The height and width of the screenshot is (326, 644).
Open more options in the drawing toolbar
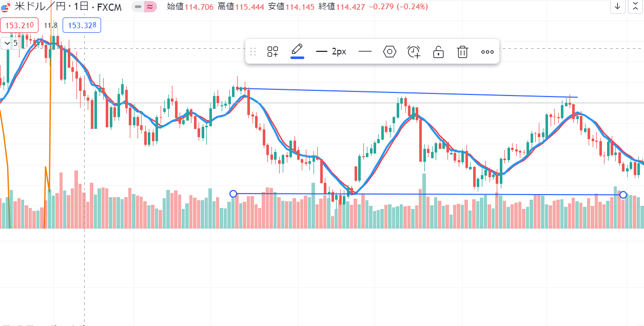pyautogui.click(x=487, y=51)
